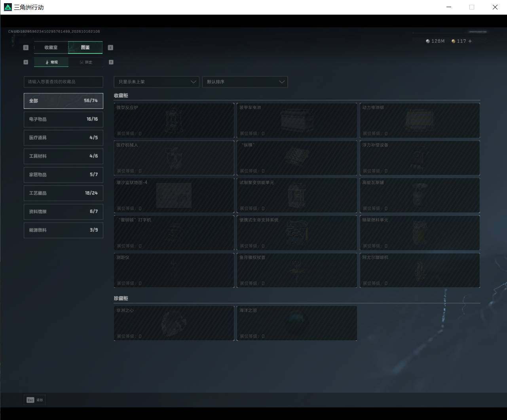Filter by 电子物品 category

point(63,119)
